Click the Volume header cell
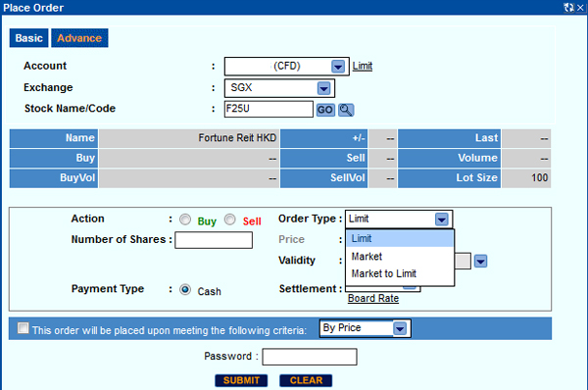 [449, 158]
